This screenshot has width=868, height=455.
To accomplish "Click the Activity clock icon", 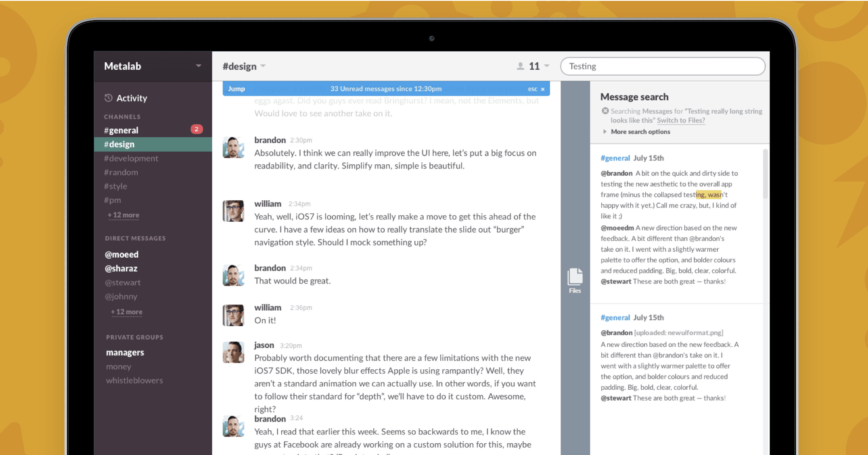I will 108,98.
